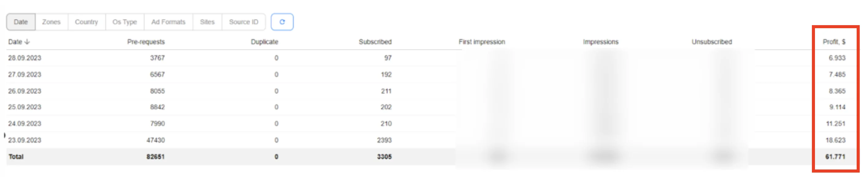Click the 61.771 total profit value
Viewport: 868px width, 179px height.
coord(835,157)
